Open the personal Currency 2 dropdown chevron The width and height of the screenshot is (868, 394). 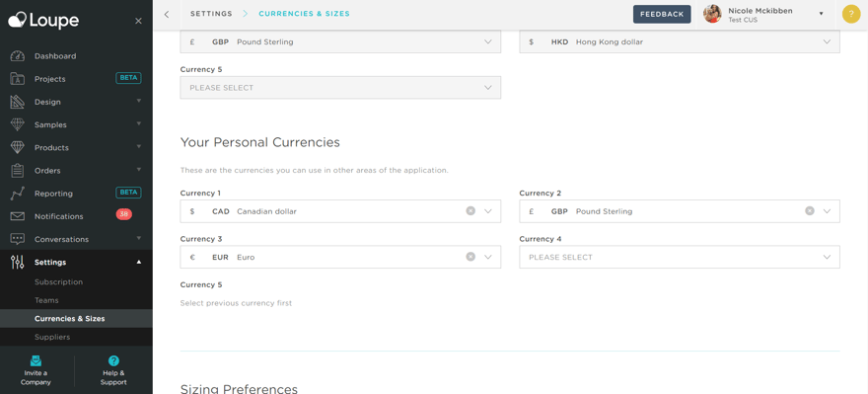click(x=827, y=211)
